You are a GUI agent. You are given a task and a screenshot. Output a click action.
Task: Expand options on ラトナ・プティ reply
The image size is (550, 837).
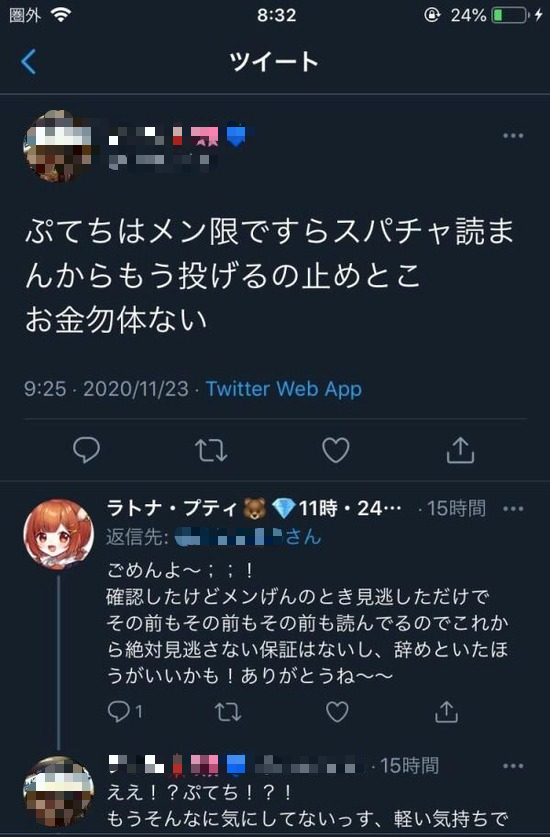pos(513,509)
